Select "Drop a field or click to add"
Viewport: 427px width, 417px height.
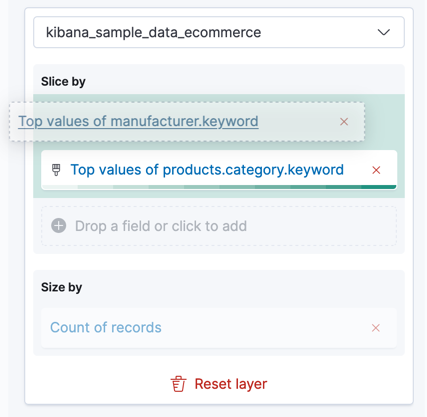pos(219,226)
